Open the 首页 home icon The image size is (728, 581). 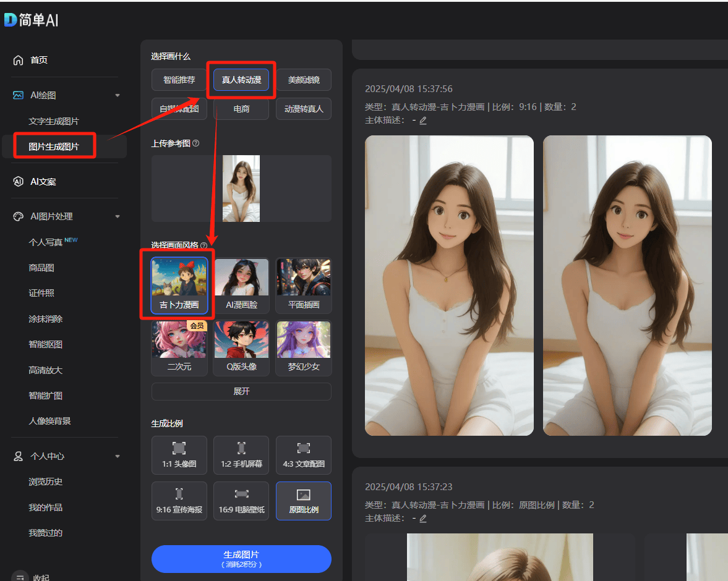click(19, 60)
